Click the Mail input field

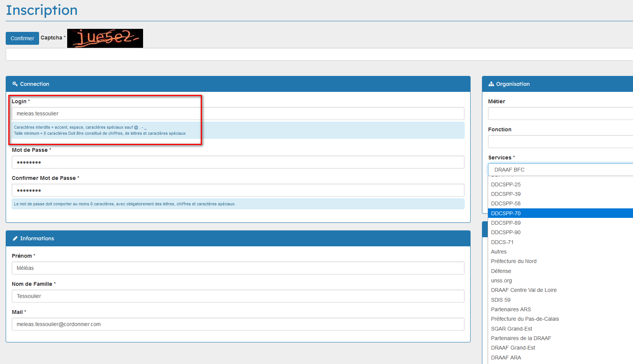pos(238,324)
